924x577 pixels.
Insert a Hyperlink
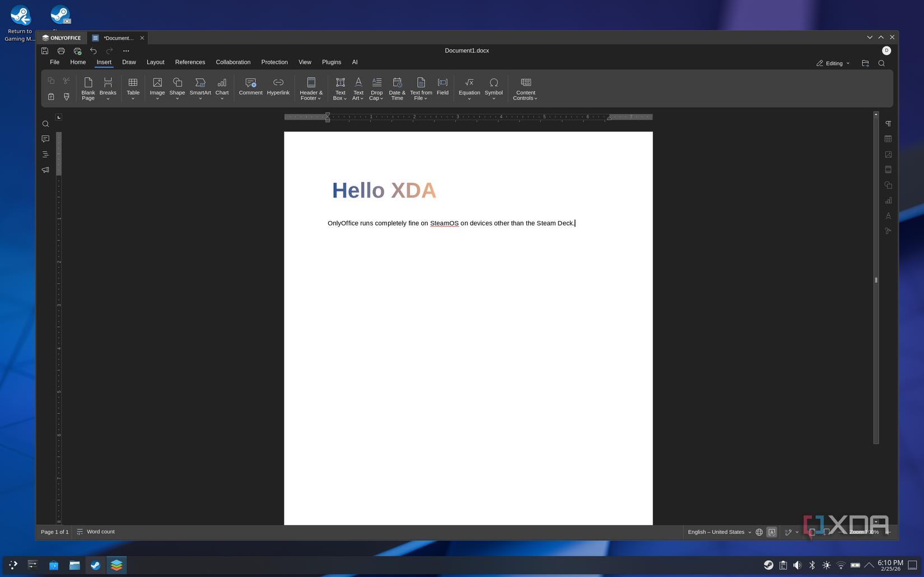(x=278, y=87)
